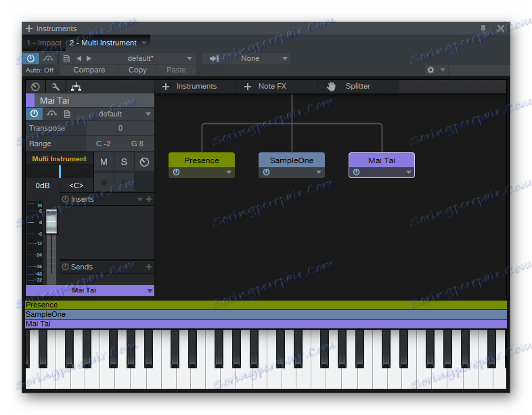Image resolution: width=532 pixels, height=415 pixels.
Task: Toggle the Sends power icon
Action: [x=65, y=267]
